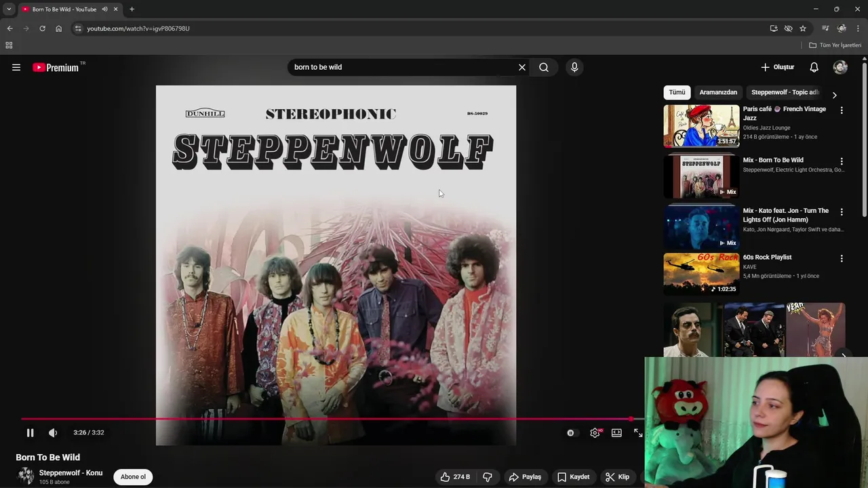The image size is (868, 488).
Task: Open the Steppenwolf - Konu channel name
Action: click(x=71, y=473)
